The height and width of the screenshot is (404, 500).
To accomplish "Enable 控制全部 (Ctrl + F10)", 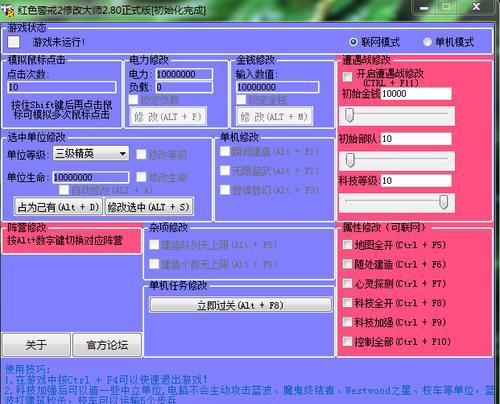I will [348, 341].
